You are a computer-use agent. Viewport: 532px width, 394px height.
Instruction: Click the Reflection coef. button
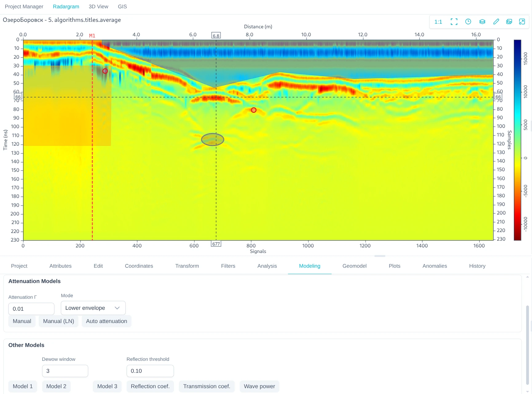[150, 386]
